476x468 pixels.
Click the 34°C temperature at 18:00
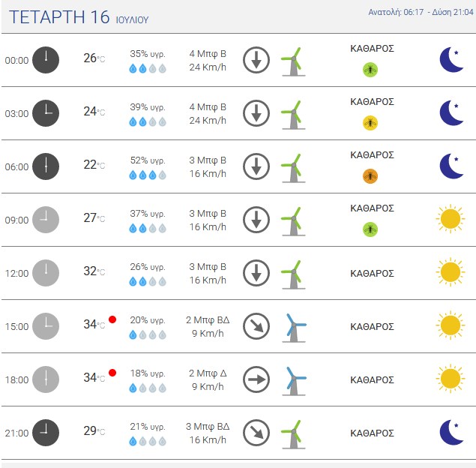pyautogui.click(x=94, y=377)
